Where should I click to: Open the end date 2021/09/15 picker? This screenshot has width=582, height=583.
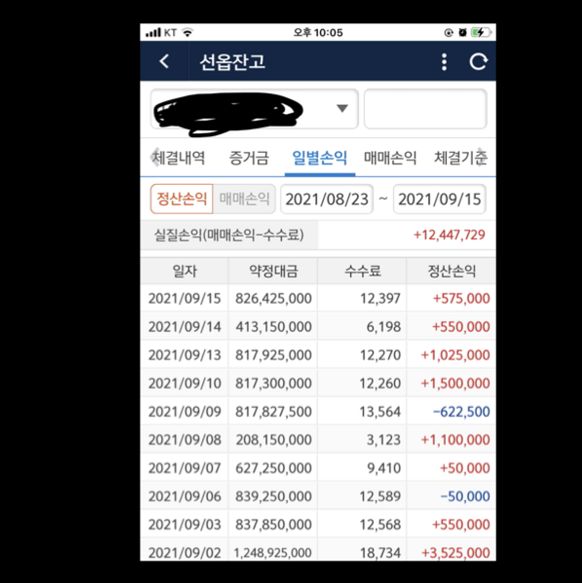[440, 199]
